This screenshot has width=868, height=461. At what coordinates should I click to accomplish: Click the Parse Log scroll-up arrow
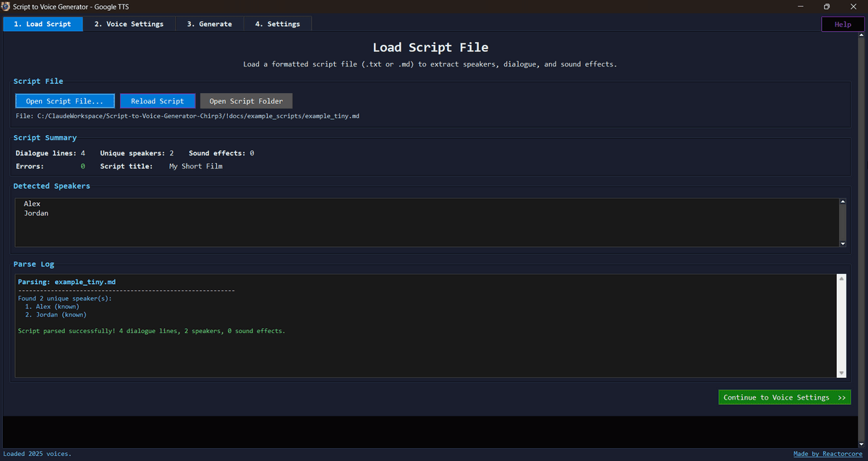[x=841, y=278]
